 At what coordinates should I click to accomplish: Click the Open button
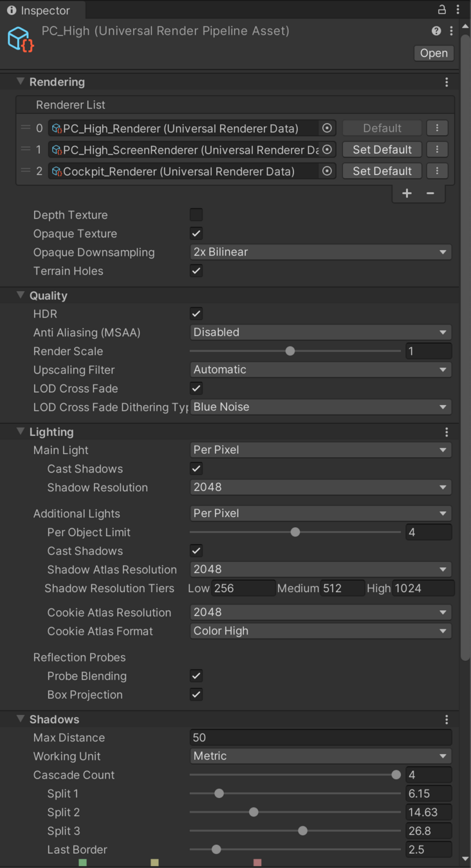tap(434, 53)
